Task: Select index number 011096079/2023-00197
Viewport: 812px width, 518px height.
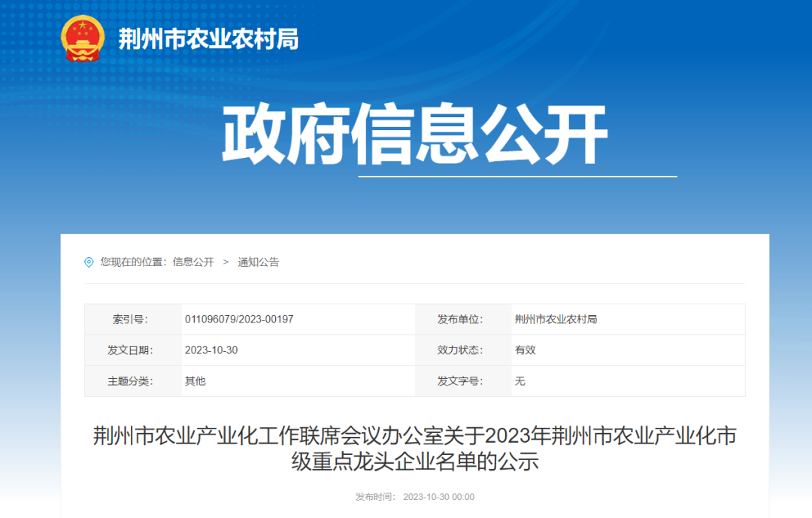Action: [x=241, y=319]
